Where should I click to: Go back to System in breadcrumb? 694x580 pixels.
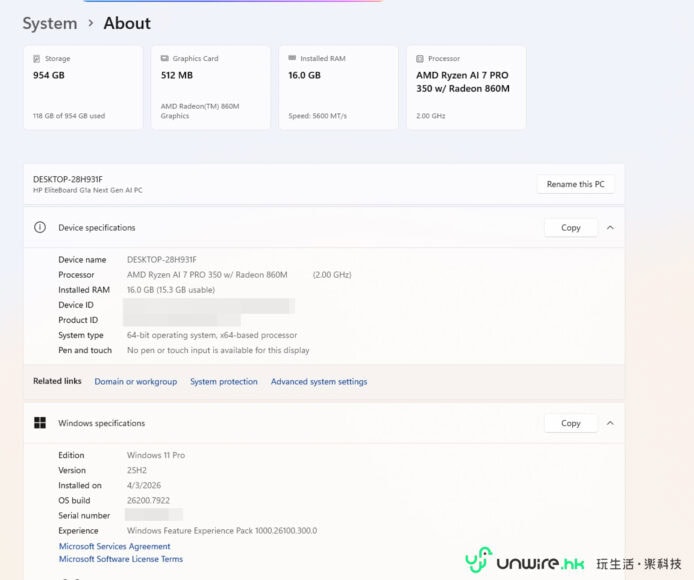click(x=49, y=23)
